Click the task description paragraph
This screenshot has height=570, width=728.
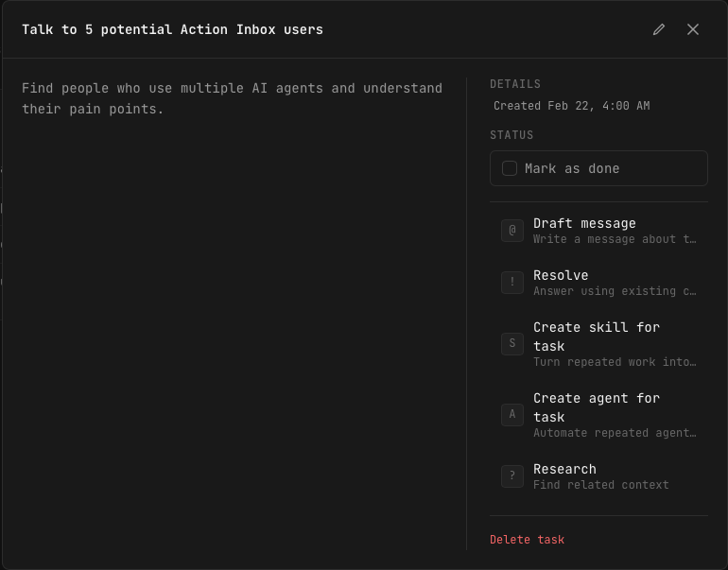point(232,98)
